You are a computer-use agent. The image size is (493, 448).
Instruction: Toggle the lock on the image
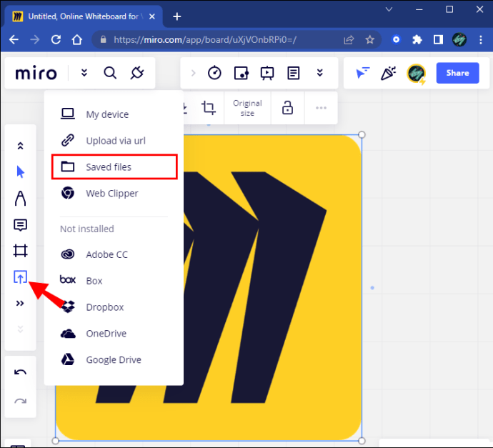287,107
